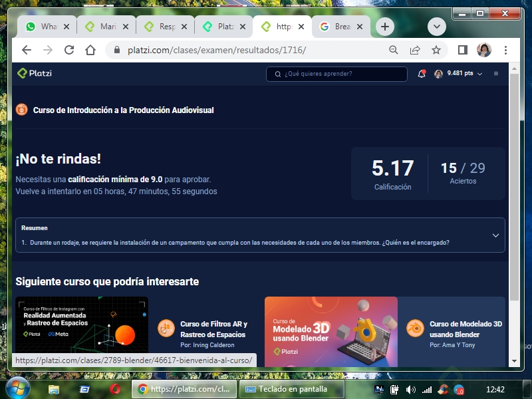
Task: Expand the points dropdown chevron
Action: tap(479, 74)
